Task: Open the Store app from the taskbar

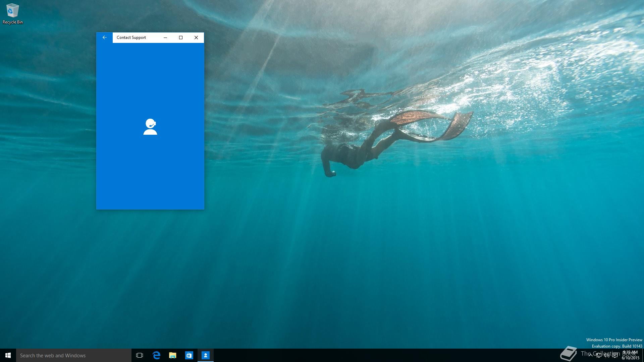Action: [189, 355]
